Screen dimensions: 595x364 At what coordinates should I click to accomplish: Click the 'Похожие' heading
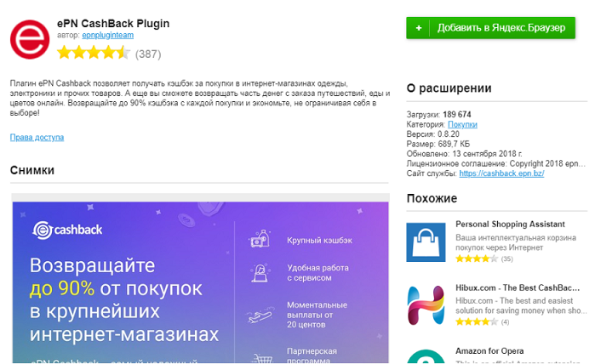[432, 198]
